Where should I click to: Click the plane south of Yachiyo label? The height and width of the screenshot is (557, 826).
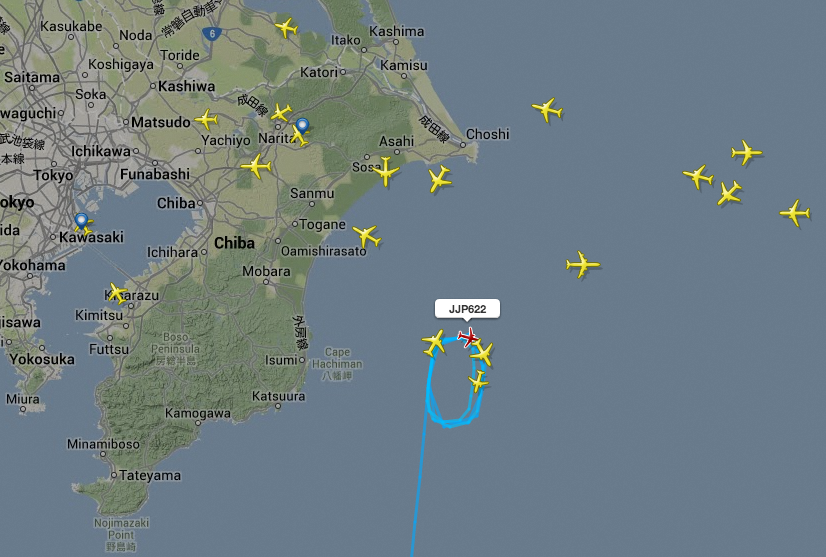coord(256,167)
